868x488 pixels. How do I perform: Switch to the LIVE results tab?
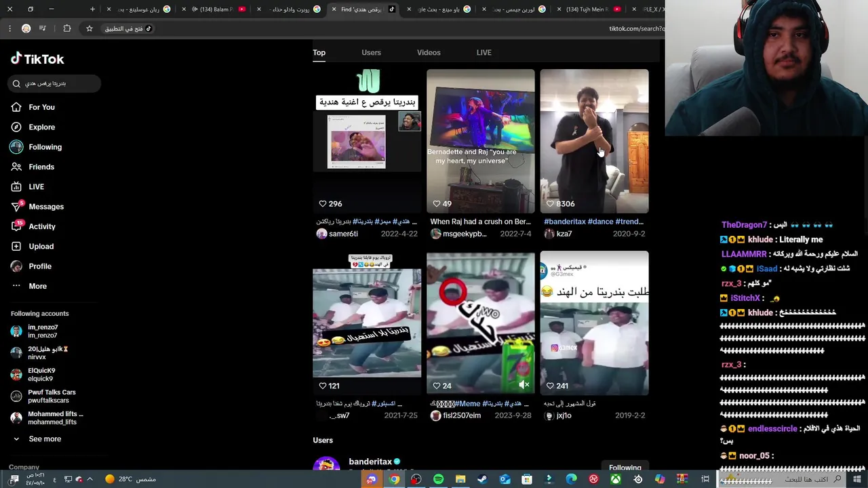[x=484, y=52]
